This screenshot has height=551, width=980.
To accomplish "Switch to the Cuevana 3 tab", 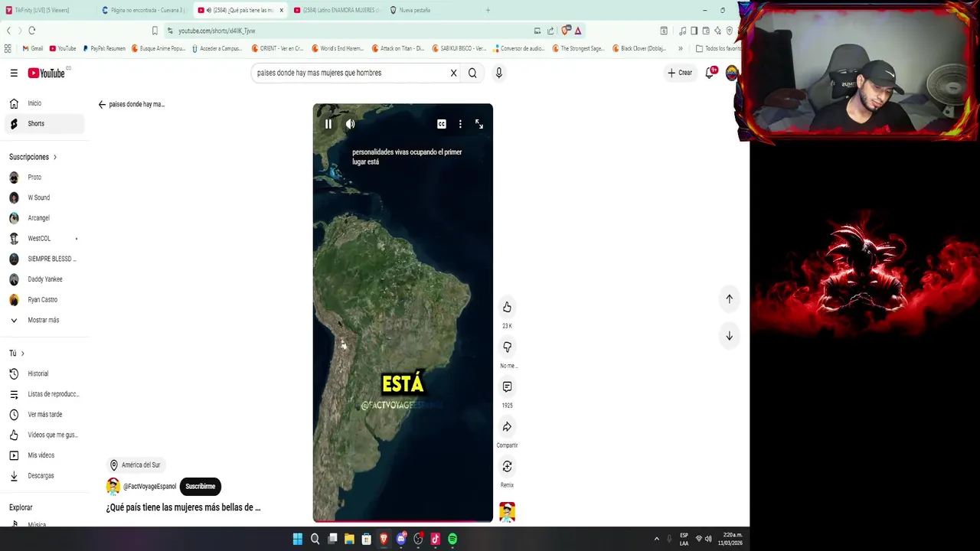I will (143, 10).
